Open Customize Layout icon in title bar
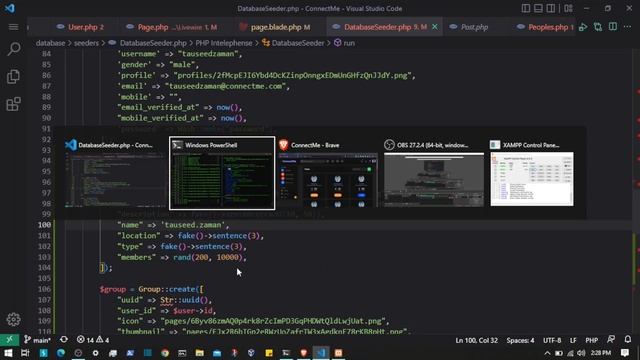The width and height of the screenshot is (640, 360). pyautogui.click(x=568, y=8)
